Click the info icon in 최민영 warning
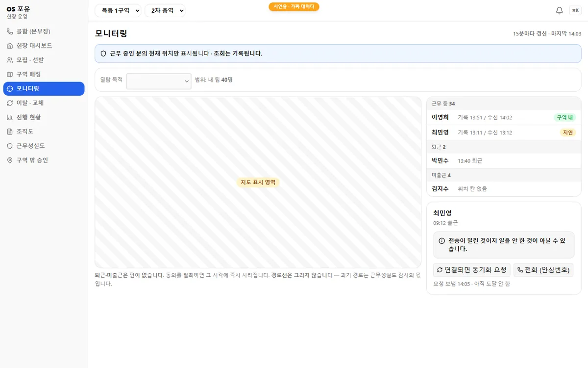 point(441,241)
